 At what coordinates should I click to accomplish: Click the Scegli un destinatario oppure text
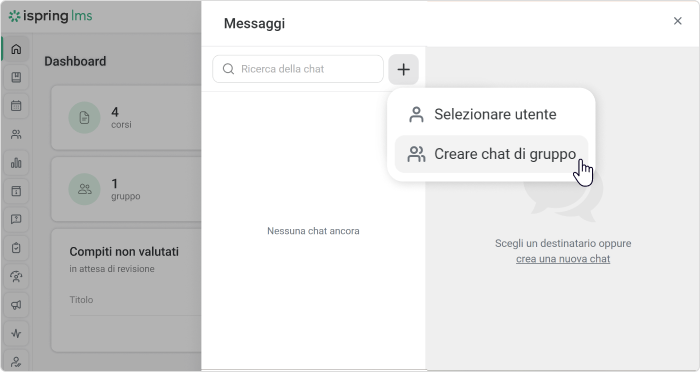[x=563, y=243]
